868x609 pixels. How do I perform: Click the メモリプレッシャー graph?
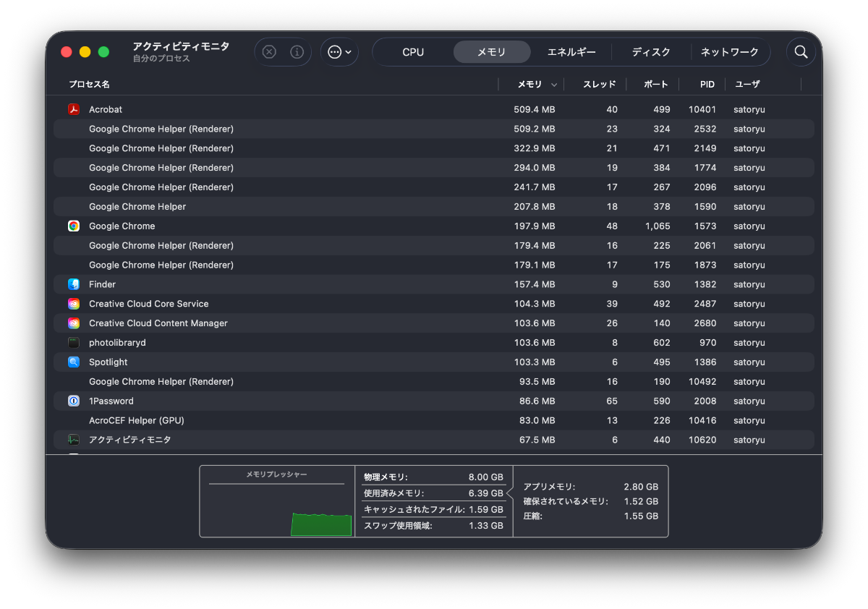276,502
